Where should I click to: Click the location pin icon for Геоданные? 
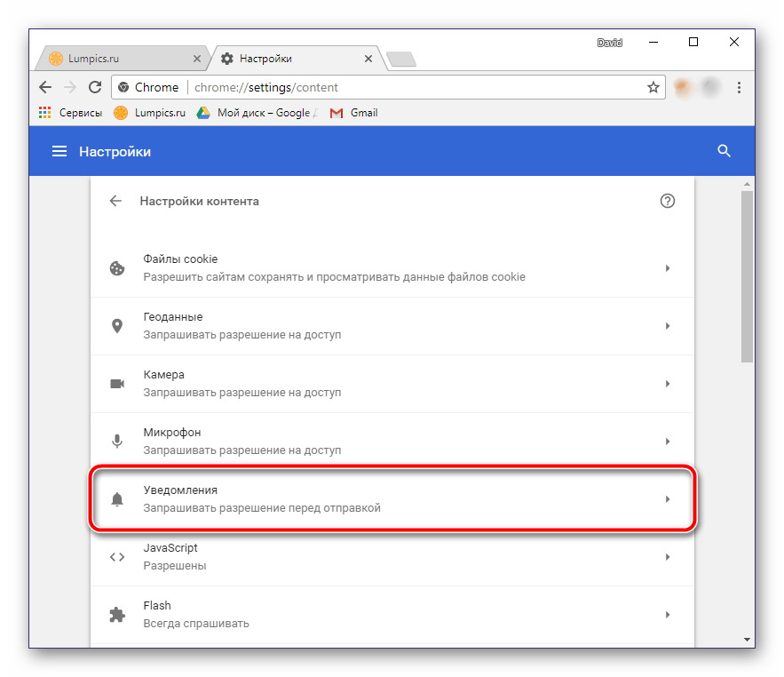tap(117, 326)
